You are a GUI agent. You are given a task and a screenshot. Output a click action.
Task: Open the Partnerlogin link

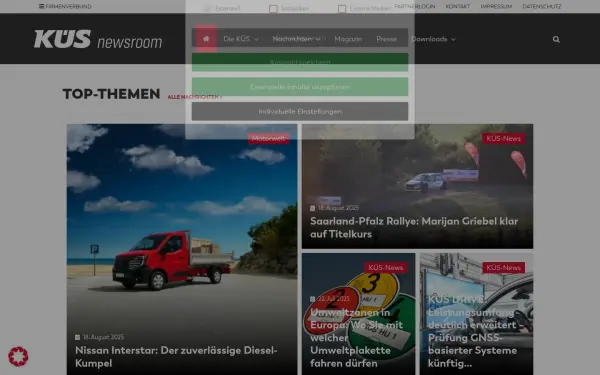coord(415,7)
